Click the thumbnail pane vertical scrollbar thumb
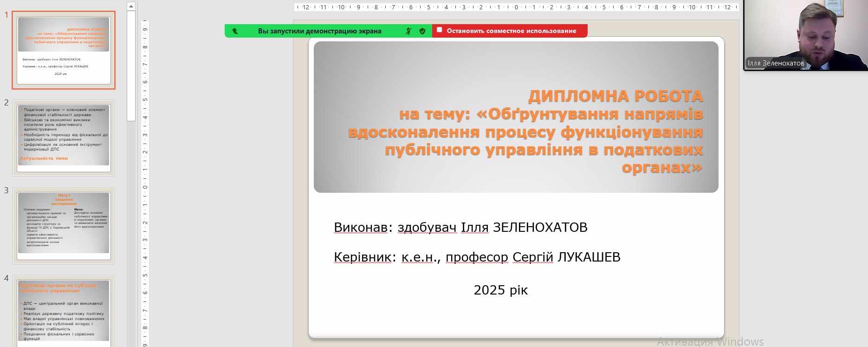The height and width of the screenshot is (347, 868). tap(131, 65)
